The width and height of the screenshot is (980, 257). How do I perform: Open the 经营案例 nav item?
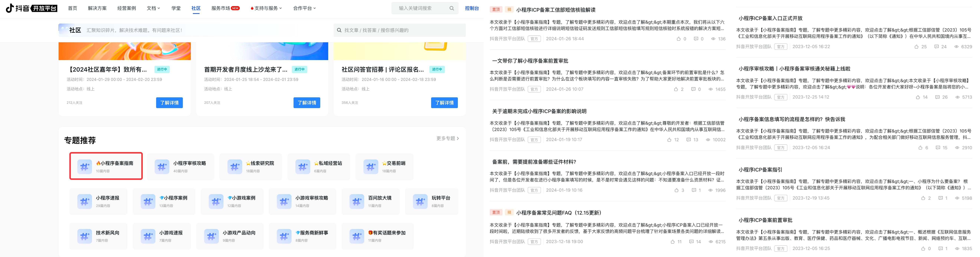click(127, 8)
